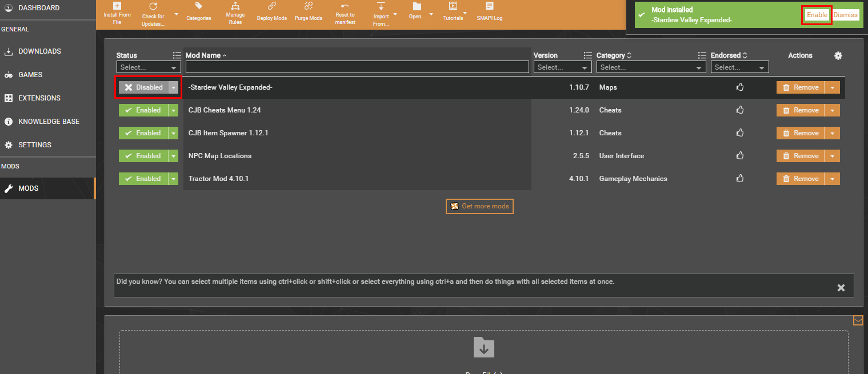Open the SMAPI Log
Screen dimensions: 868x374
pos(490,6)
